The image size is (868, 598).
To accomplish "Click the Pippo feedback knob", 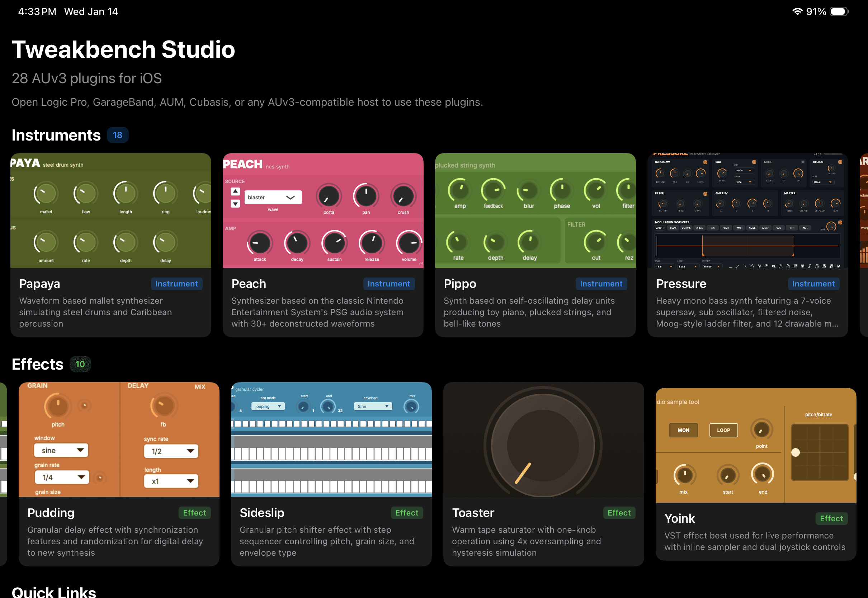I will (x=493, y=190).
